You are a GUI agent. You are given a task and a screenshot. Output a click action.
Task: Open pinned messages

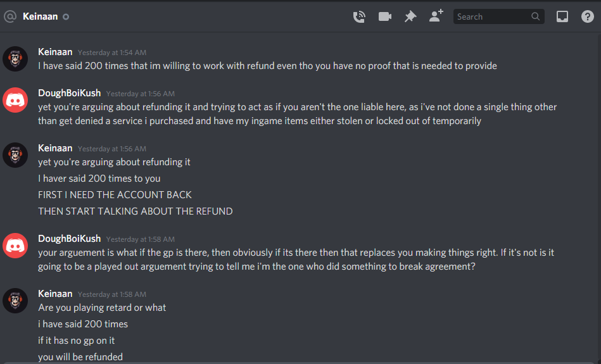point(410,16)
